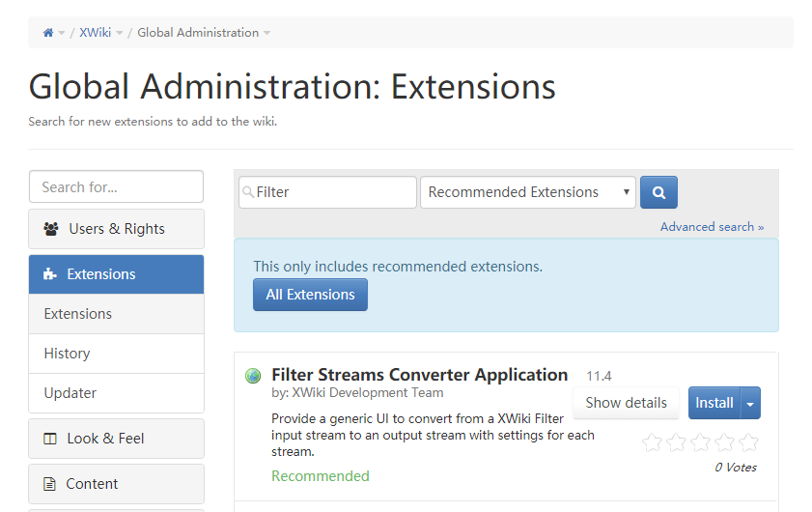
Task: Click the home icon in breadcrumb
Action: (x=48, y=33)
